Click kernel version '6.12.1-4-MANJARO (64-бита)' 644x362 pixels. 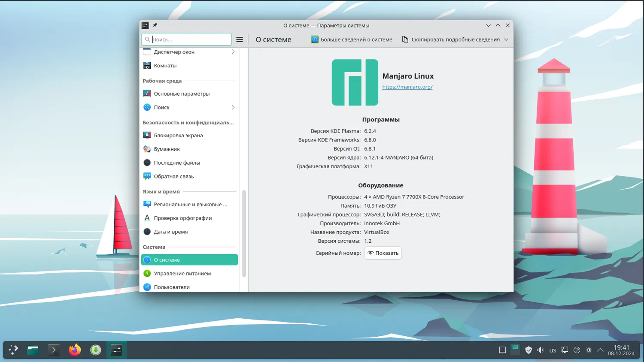[398, 157]
